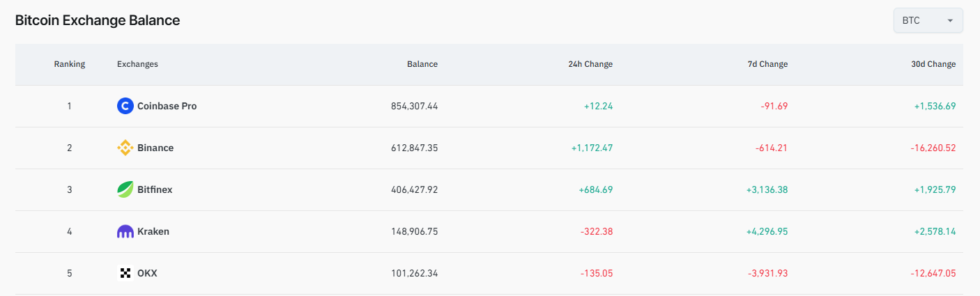Screen dimensions: 980x296
Task: Sort by the 7d Change column header
Action: (767, 64)
